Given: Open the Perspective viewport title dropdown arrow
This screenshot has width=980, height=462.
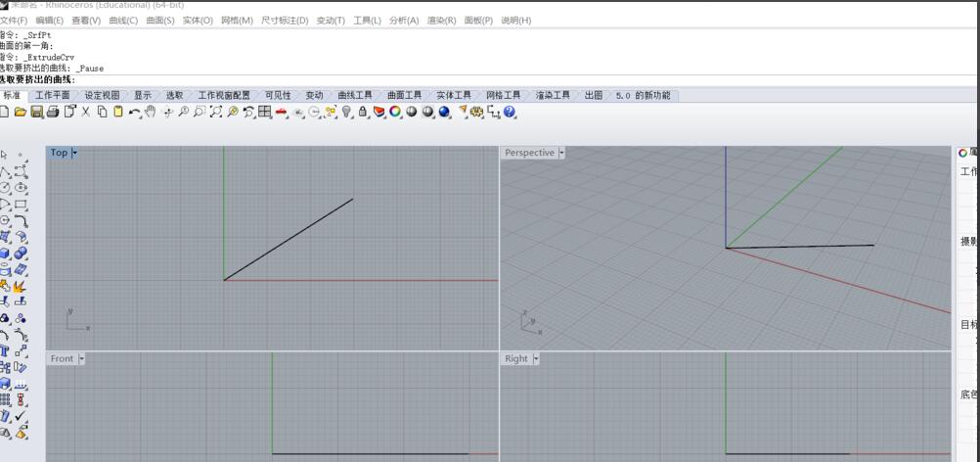Looking at the screenshot, I should [561, 153].
